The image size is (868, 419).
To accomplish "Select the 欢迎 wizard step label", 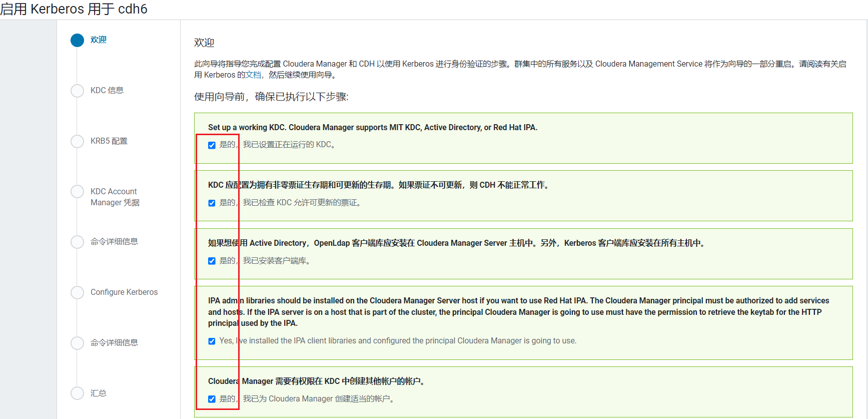I will [99, 40].
